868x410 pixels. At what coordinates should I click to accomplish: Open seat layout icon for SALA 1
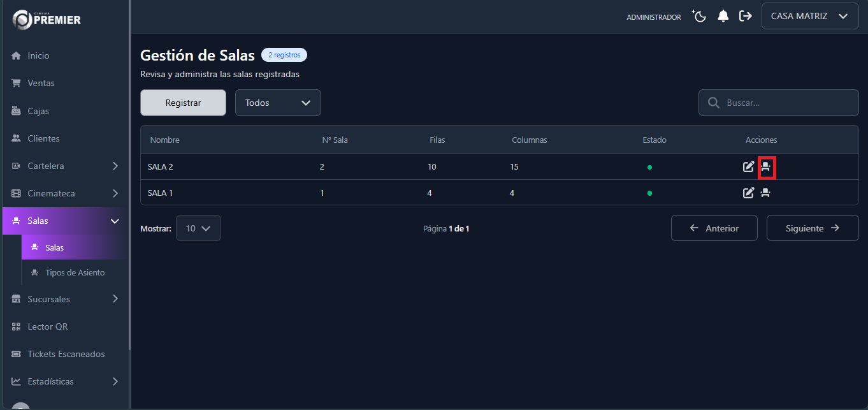(x=766, y=193)
